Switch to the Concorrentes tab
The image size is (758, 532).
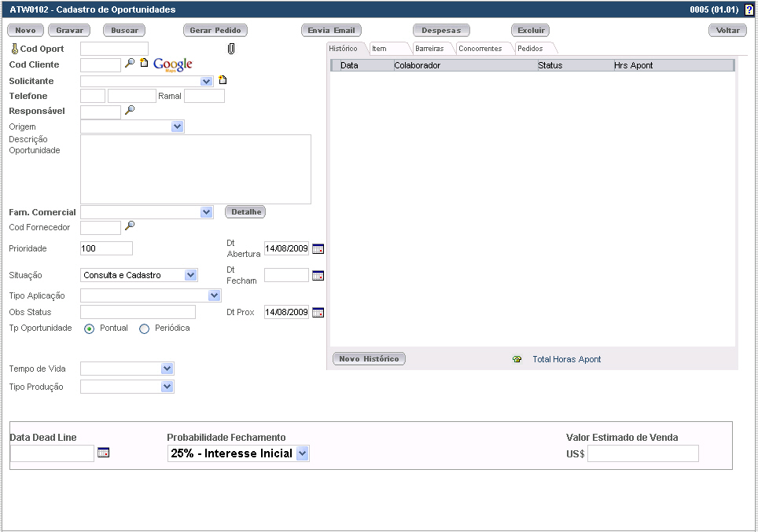pyautogui.click(x=480, y=49)
